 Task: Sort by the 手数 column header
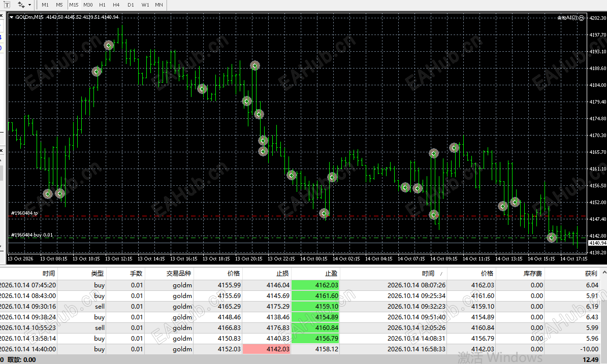click(125, 274)
